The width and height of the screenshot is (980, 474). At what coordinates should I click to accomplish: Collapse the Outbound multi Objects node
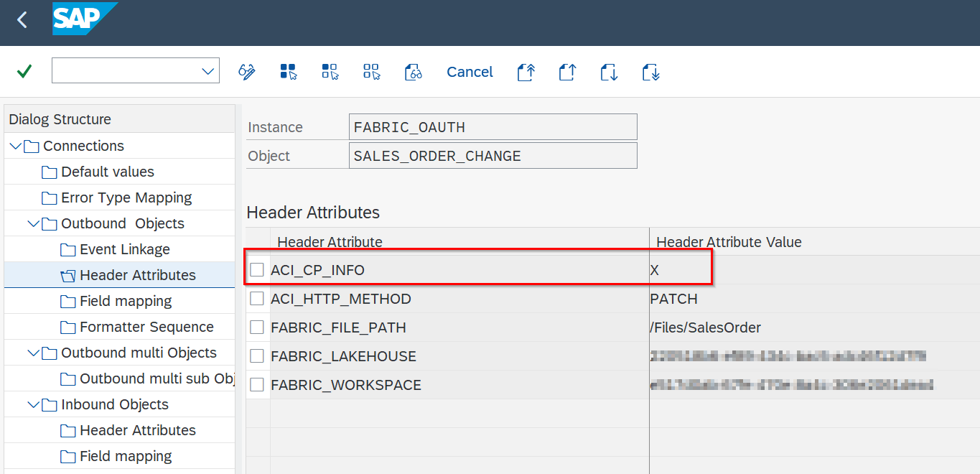33,353
